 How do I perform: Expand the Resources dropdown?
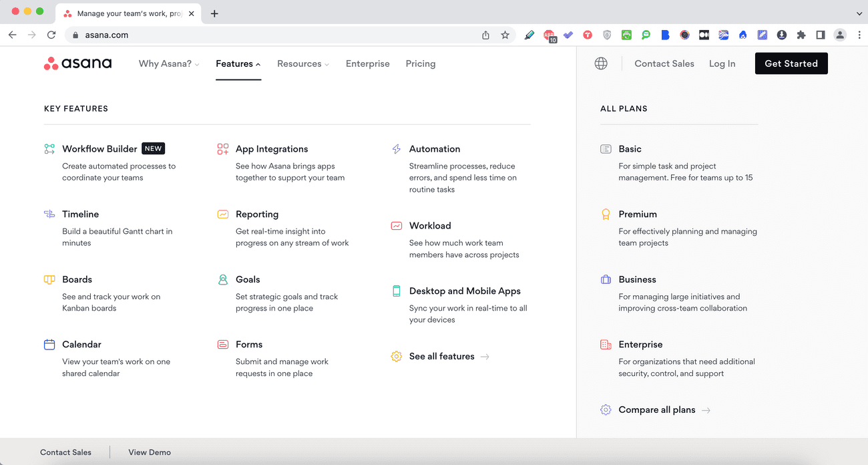pos(303,63)
